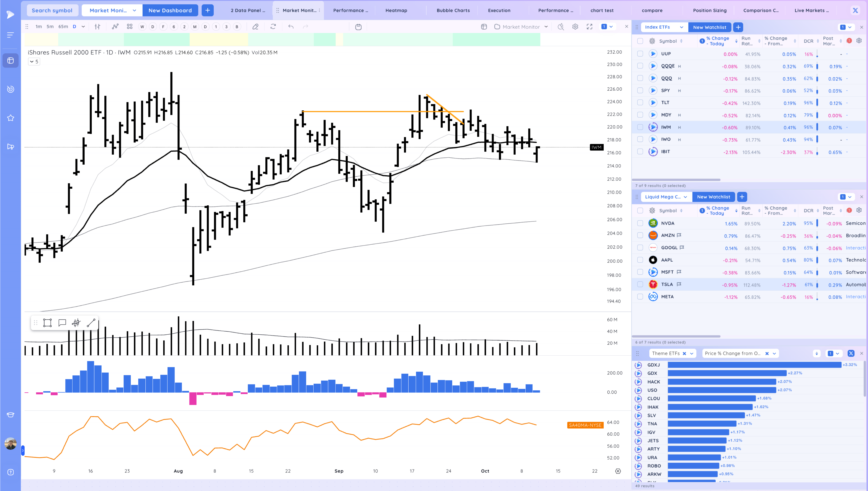Viewport: 868px width, 491px height.
Task: Expand the Theme ETFs list dropdown
Action: pos(692,354)
